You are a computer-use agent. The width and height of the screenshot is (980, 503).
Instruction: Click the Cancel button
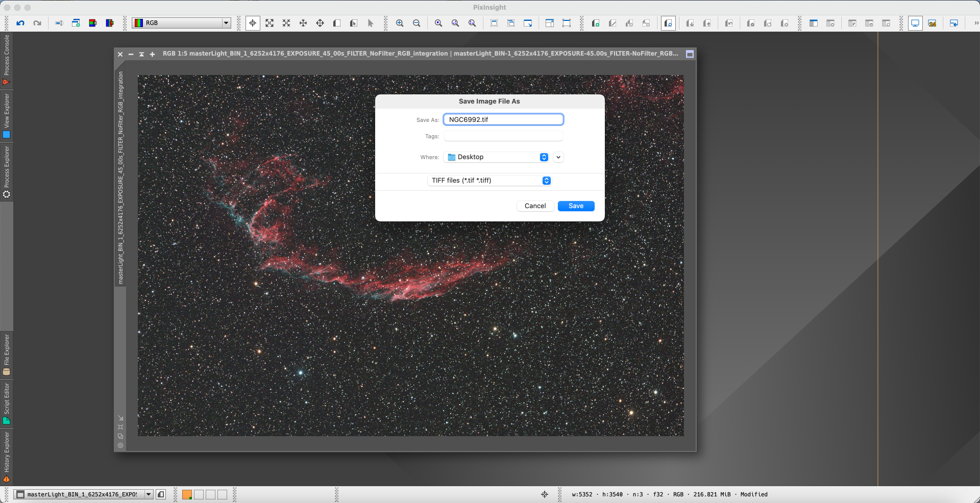click(x=535, y=206)
